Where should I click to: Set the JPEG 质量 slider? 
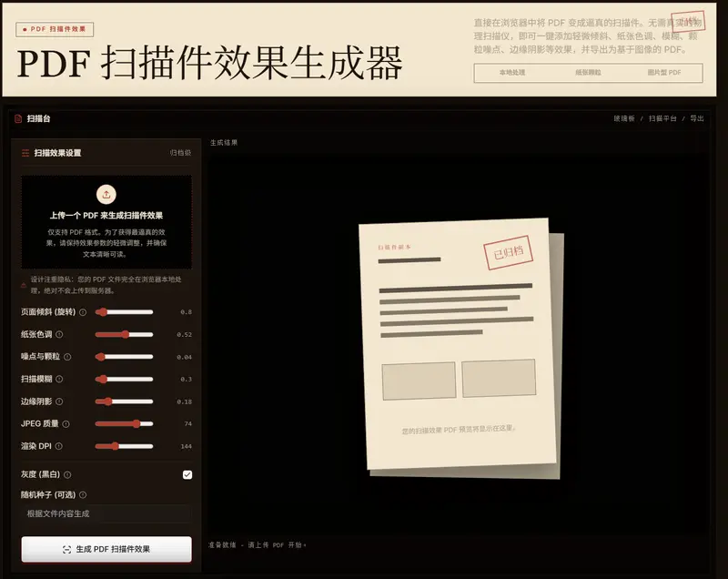point(124,423)
